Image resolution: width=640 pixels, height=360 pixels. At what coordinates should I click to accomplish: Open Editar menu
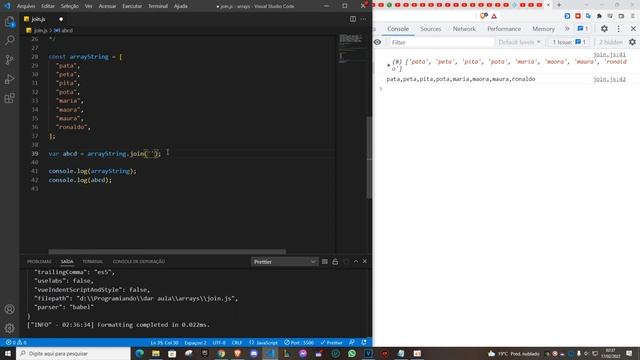[48, 6]
